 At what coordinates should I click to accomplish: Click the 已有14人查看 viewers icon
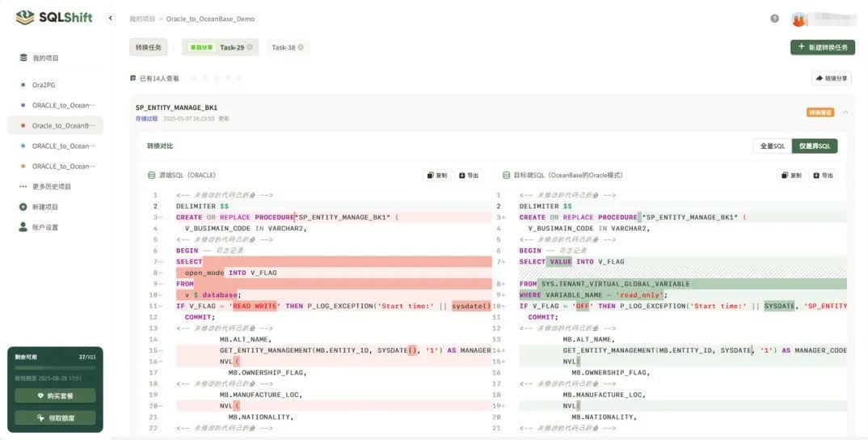tap(133, 78)
